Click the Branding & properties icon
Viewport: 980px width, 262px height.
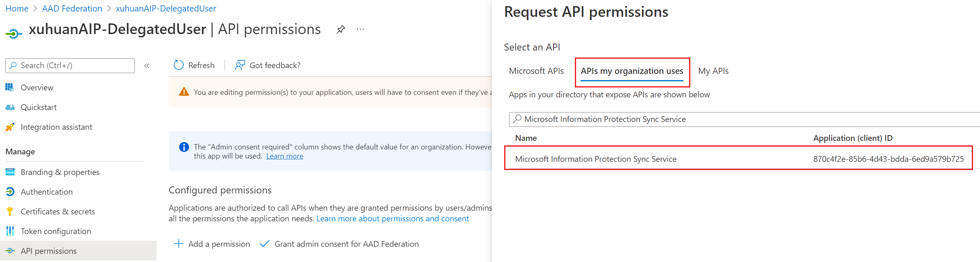click(x=10, y=172)
